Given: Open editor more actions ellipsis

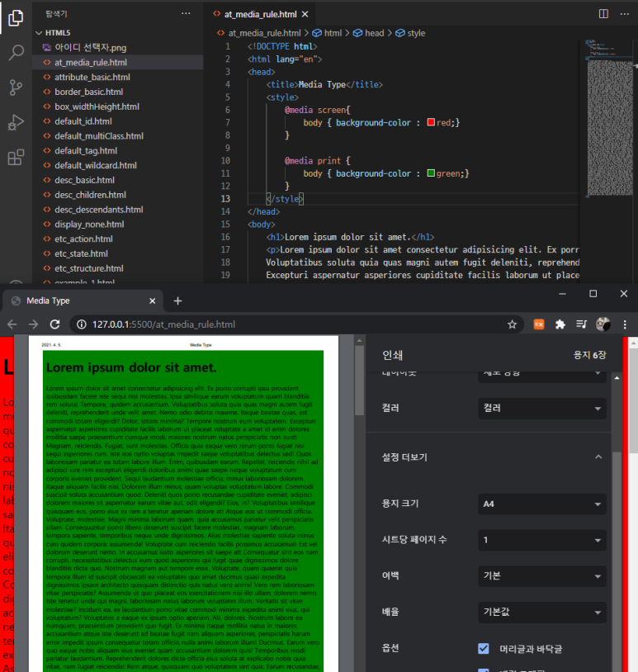Looking at the screenshot, I should click(x=625, y=14).
